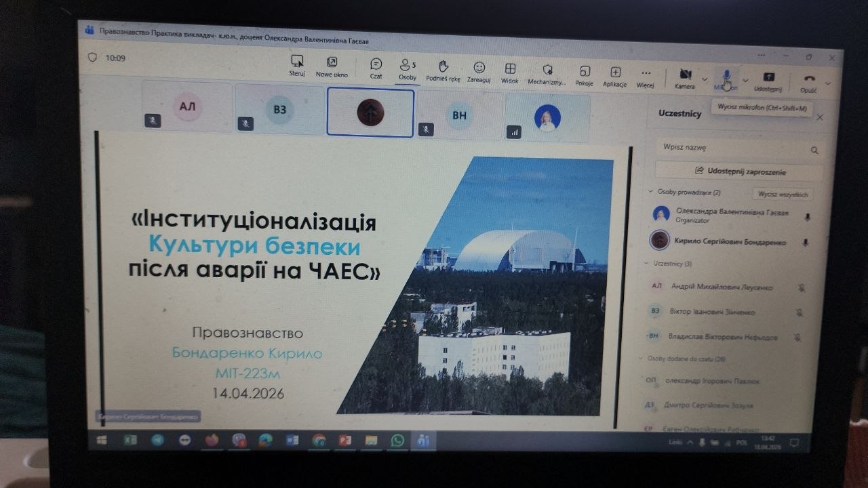Viewport: 868px width, 488px height.
Task: Toggle the Kamera camera on or off
Action: [685, 77]
